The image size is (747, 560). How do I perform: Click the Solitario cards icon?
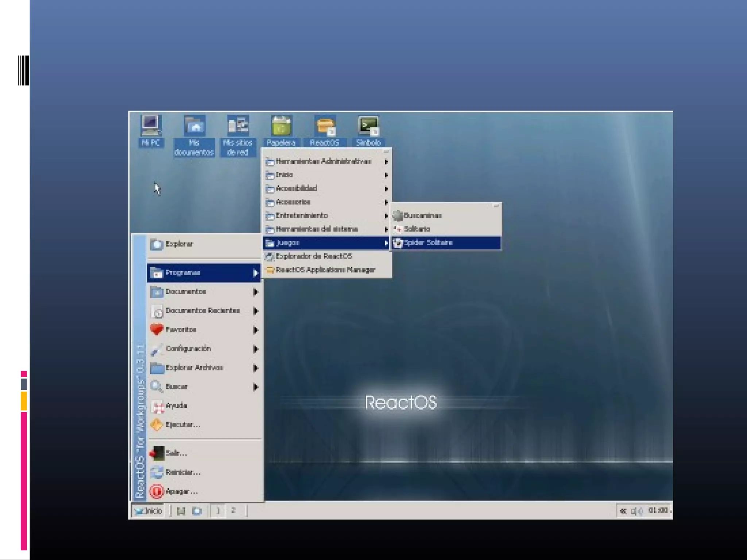click(398, 229)
